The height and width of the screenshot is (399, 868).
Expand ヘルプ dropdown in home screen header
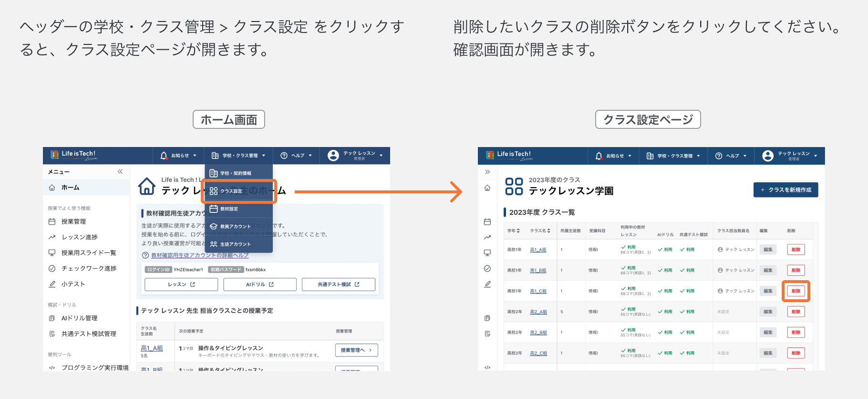[x=296, y=156]
